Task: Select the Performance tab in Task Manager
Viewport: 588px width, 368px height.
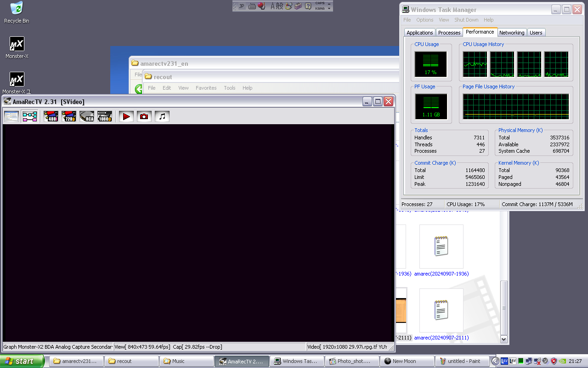Action: point(480,32)
